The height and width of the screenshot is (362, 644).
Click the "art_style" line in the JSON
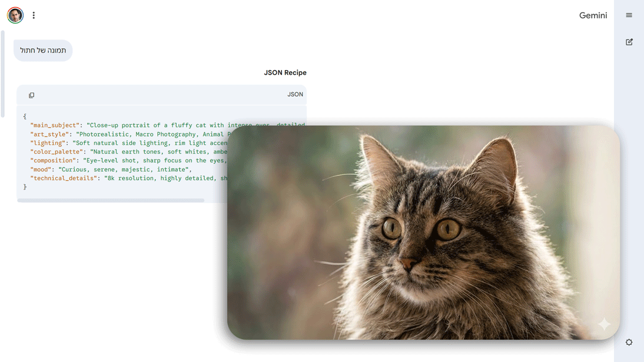pos(118,134)
